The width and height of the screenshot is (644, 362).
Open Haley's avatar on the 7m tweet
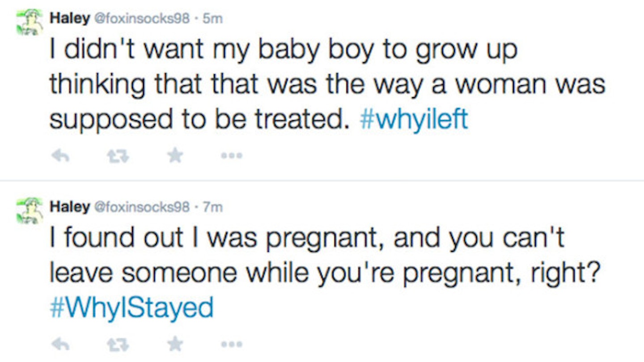(x=30, y=211)
